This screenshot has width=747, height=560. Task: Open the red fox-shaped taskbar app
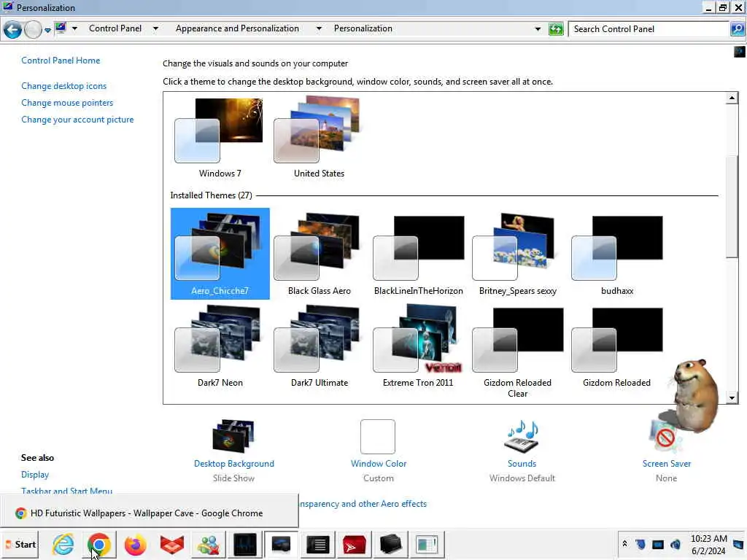click(172, 544)
